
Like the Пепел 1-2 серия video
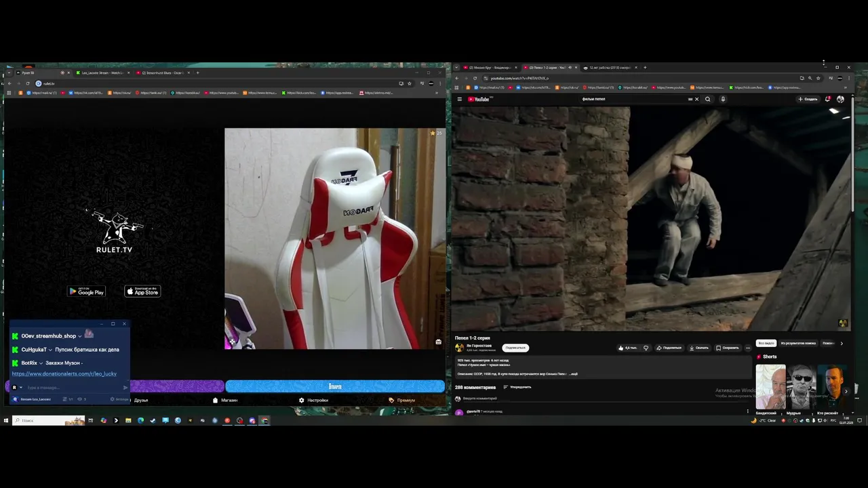(627, 348)
